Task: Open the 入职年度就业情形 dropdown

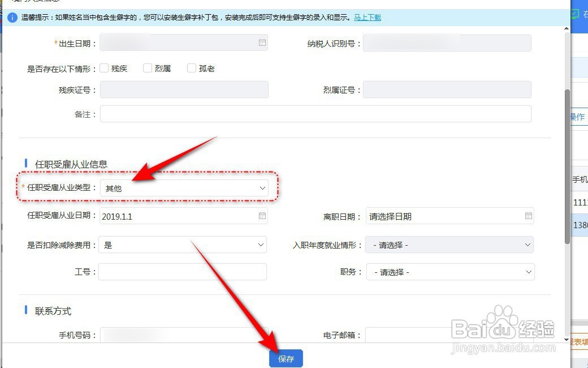Action: (x=450, y=245)
